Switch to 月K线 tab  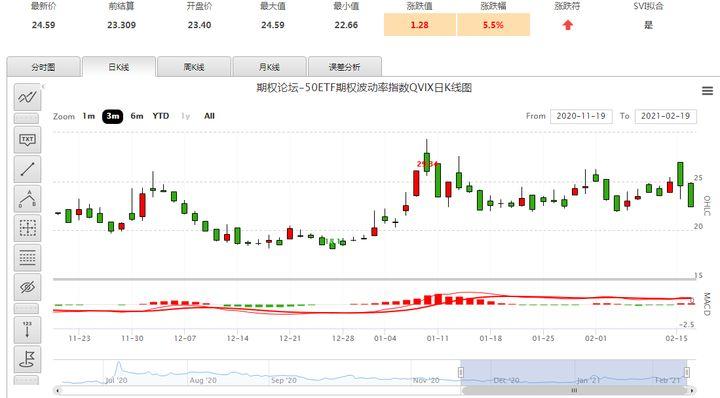click(270, 67)
